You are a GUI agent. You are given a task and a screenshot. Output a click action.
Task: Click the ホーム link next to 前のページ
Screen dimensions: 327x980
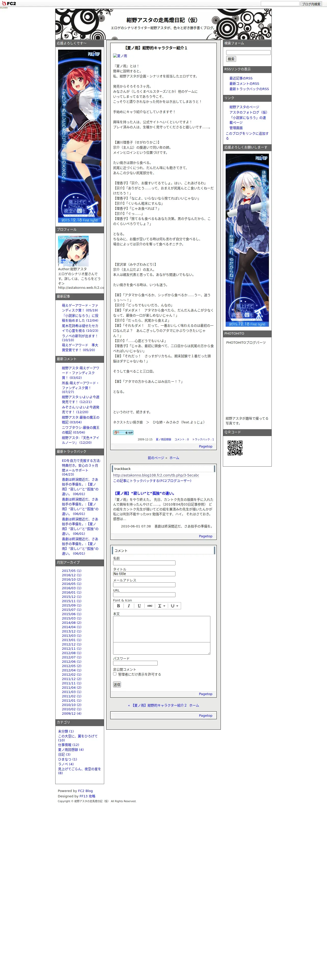click(x=174, y=458)
